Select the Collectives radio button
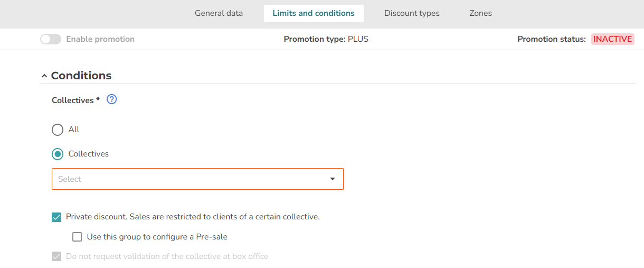The image size is (644, 268). tap(58, 154)
